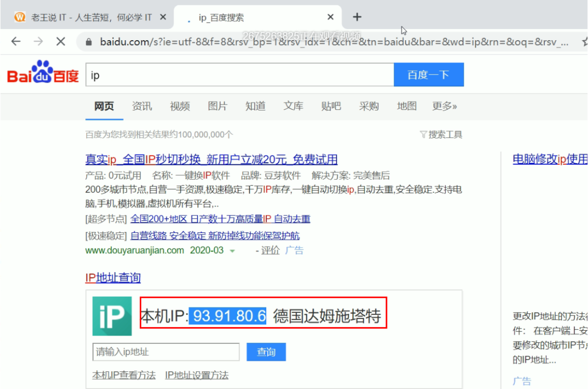
Task: Close the ip_百度搜索 tab
Action: point(331,17)
